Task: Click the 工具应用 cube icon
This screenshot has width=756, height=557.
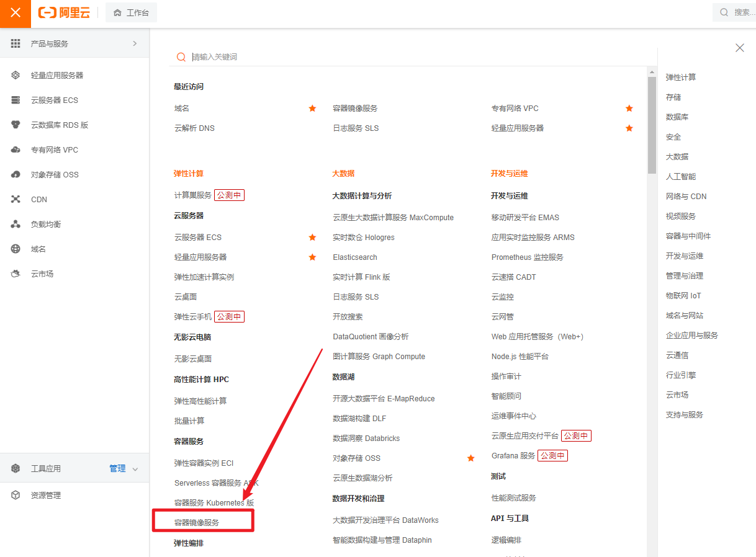Action: [x=16, y=468]
